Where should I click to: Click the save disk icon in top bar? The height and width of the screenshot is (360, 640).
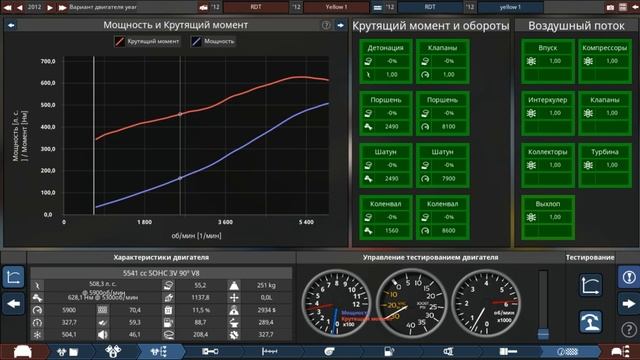click(x=623, y=7)
